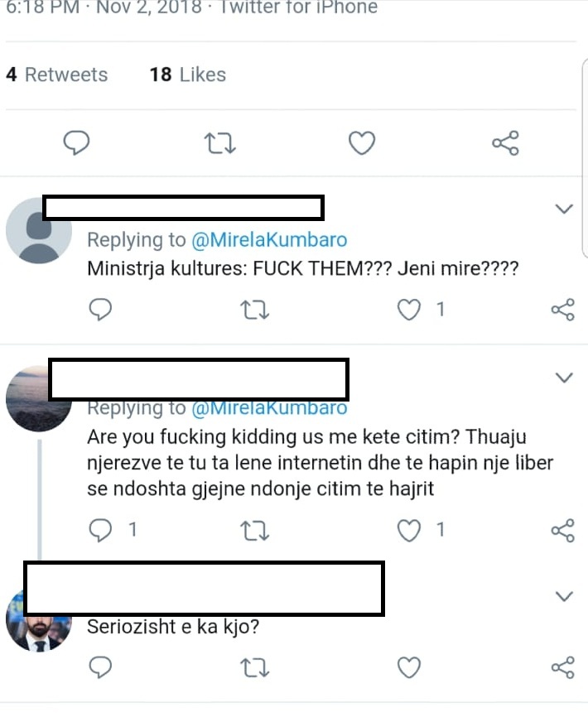View the 4 Retweets list
Screen dimensions: 588x717
pyautogui.click(x=57, y=75)
